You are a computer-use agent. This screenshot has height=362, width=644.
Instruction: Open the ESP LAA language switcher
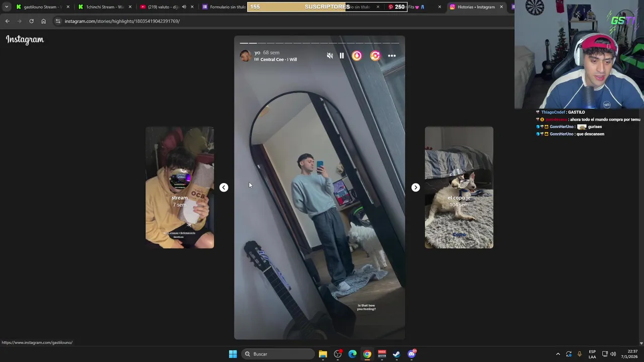click(x=592, y=354)
